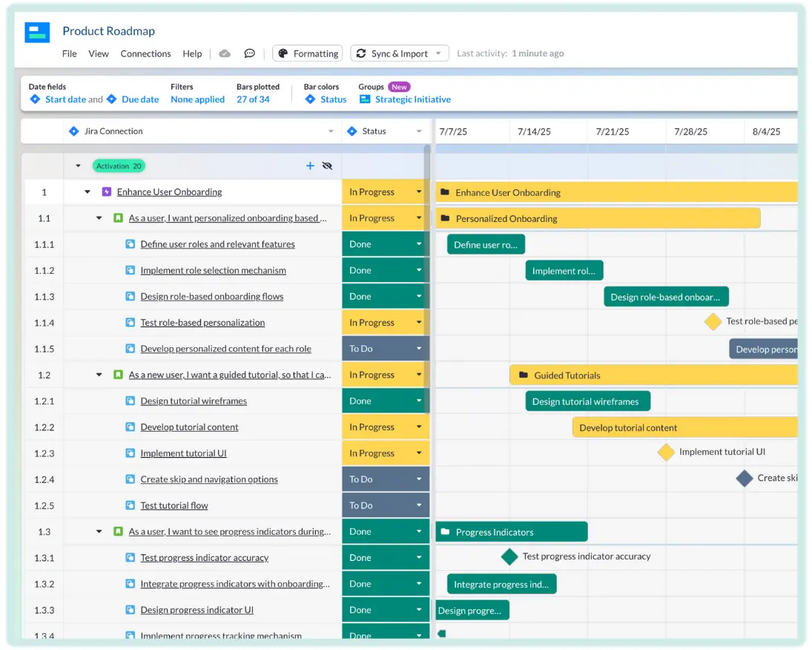Open status dropdown for Define user roles row
Viewport: 812px width, 650px height.
pyautogui.click(x=419, y=243)
